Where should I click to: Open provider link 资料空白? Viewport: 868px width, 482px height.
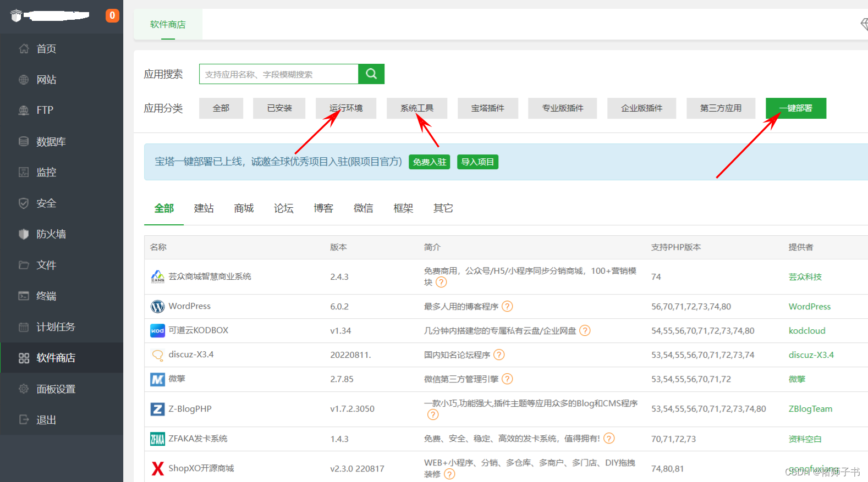pyautogui.click(x=805, y=439)
